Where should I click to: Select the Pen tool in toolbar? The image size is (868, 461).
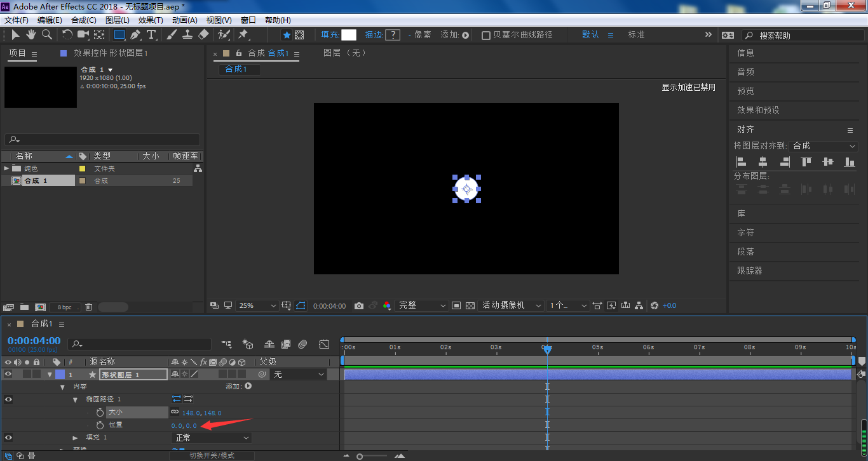click(135, 35)
